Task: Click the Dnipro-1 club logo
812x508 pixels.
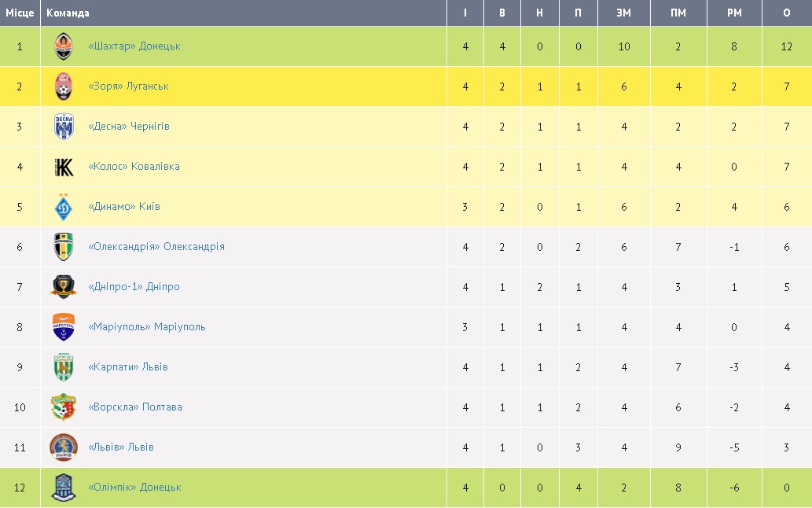Action: (x=64, y=287)
